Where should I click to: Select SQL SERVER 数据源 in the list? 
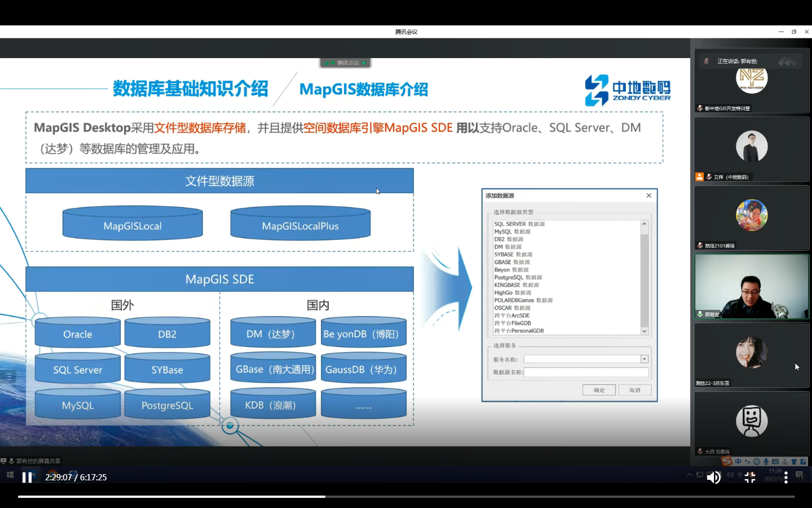519,224
